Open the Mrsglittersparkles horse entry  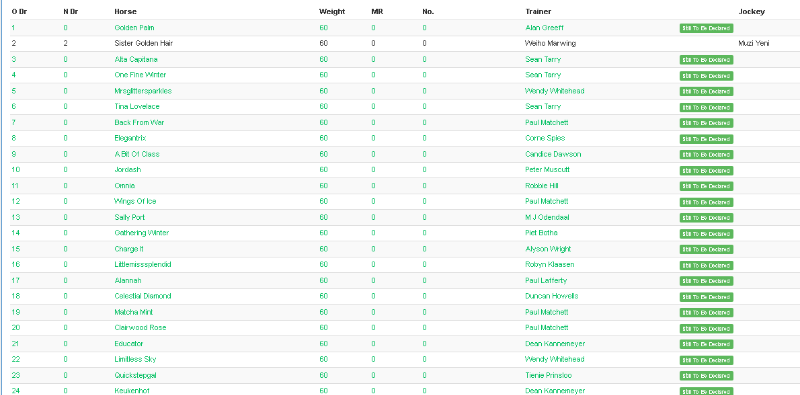click(143, 91)
